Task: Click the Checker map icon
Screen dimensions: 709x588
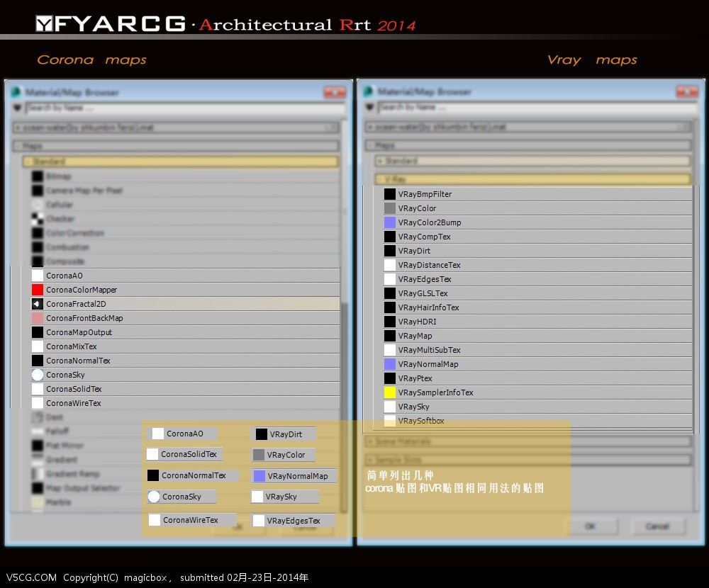Action: click(x=38, y=219)
